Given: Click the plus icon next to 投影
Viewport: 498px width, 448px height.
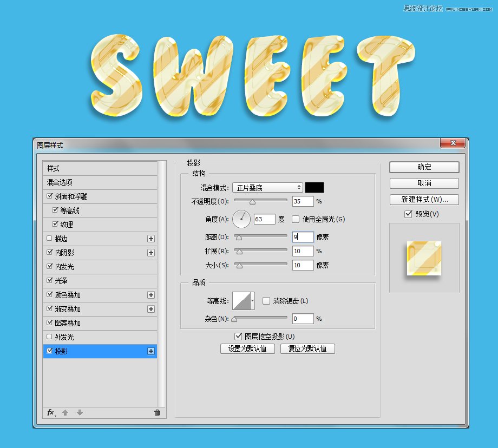Looking at the screenshot, I should (152, 351).
